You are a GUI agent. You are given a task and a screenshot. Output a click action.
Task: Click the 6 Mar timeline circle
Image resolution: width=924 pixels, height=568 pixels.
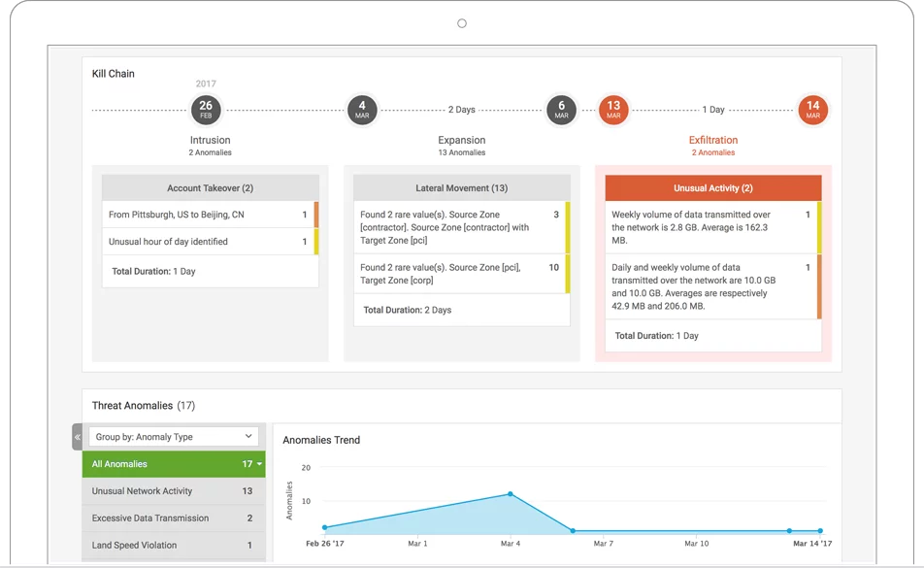tap(561, 110)
